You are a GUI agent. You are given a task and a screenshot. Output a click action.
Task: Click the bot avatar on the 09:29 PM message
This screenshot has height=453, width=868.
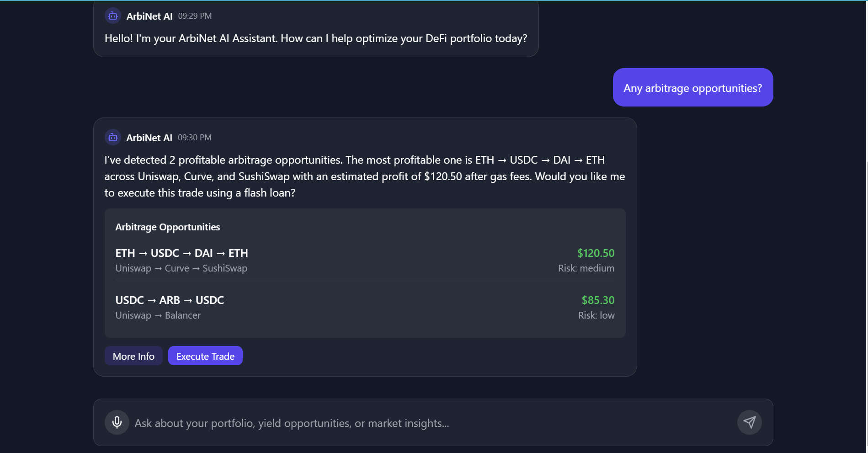pyautogui.click(x=113, y=16)
